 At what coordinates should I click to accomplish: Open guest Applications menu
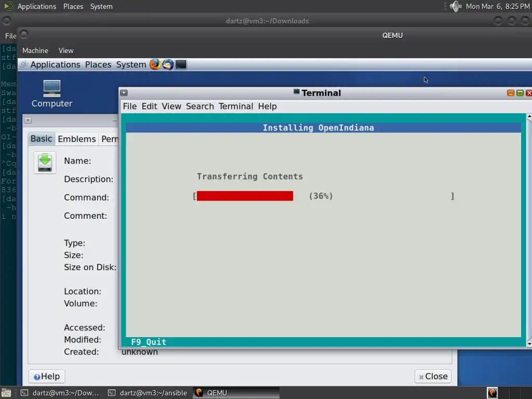coord(55,64)
